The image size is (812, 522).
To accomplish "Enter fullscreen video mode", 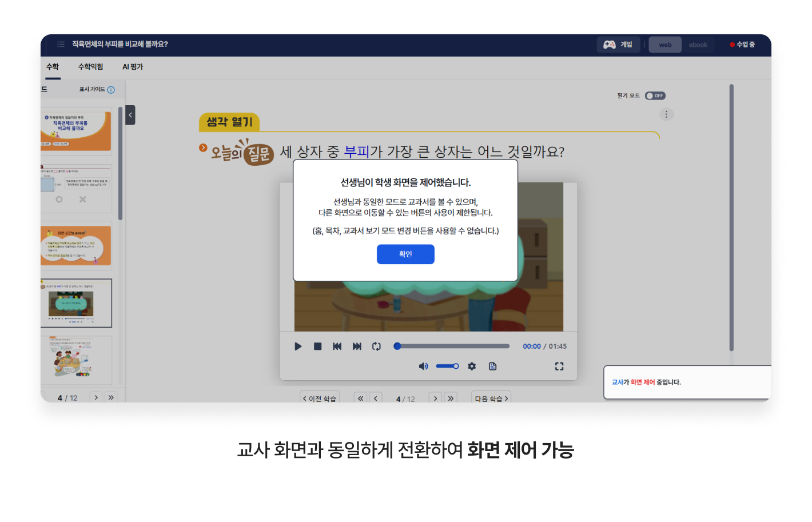I will 559,366.
